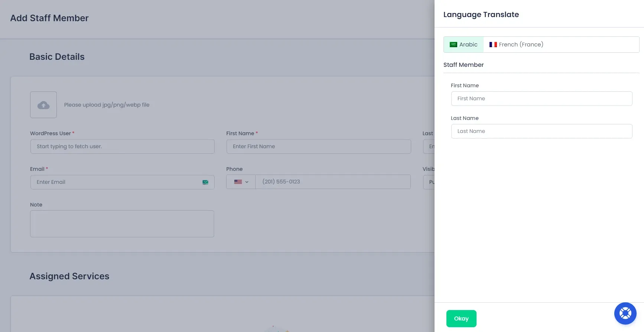This screenshot has height=332, width=644.
Task: Click the support lifebuoy help button
Action: pyautogui.click(x=625, y=313)
